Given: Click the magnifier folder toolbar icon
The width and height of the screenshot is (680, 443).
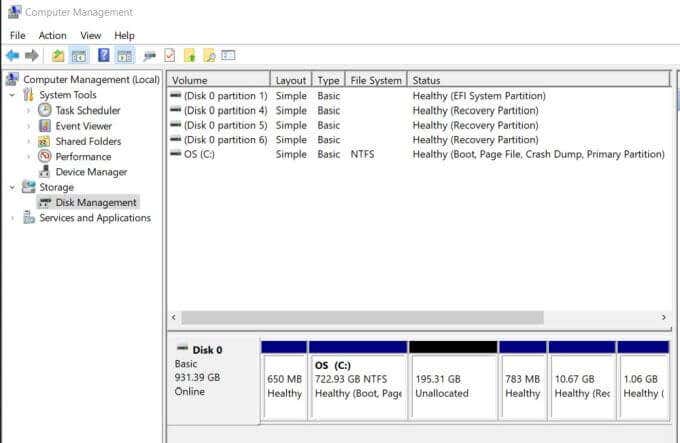Looking at the screenshot, I should point(209,55).
